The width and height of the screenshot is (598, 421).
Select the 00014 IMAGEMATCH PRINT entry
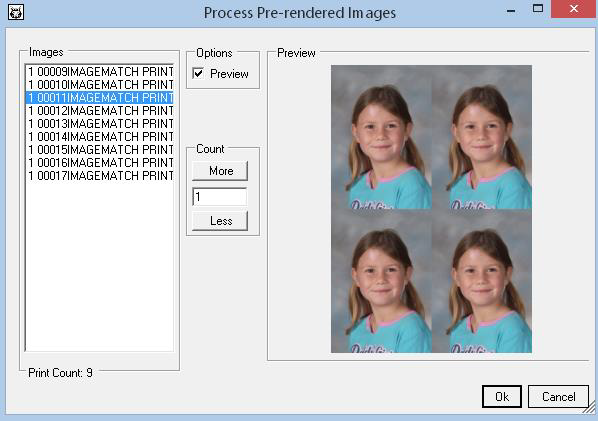[100, 137]
